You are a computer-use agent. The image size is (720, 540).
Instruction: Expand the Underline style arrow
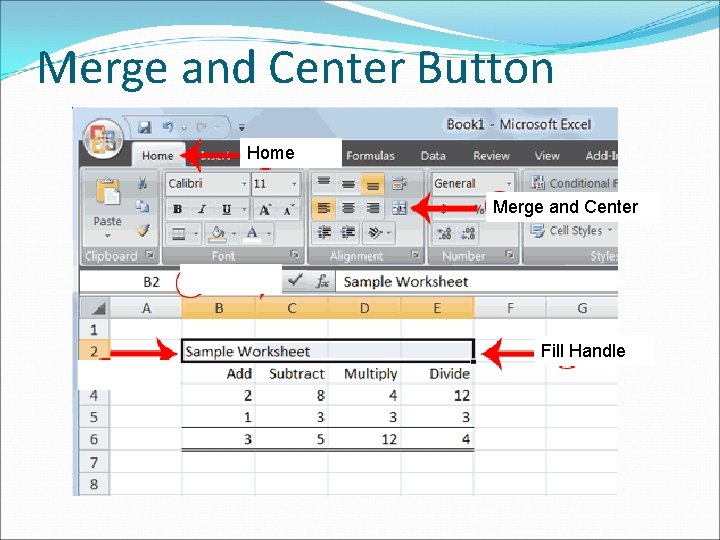[244, 209]
